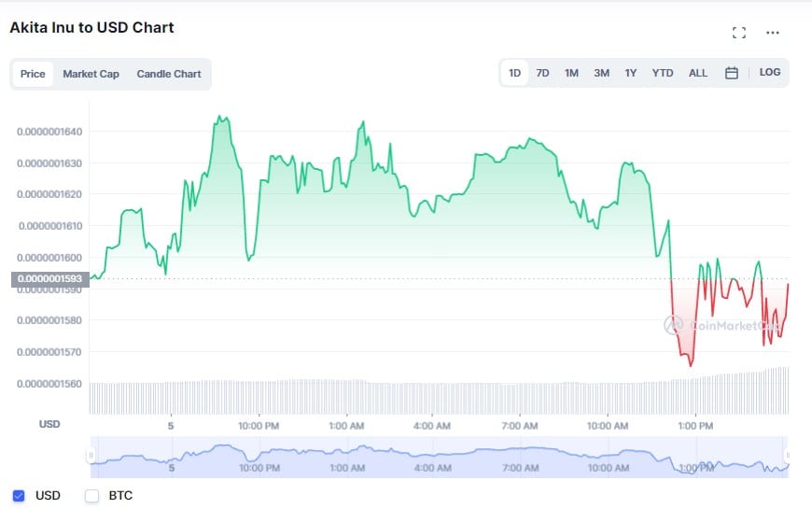
Task: Click the 0.0000001620 axis value
Action: pyautogui.click(x=49, y=194)
